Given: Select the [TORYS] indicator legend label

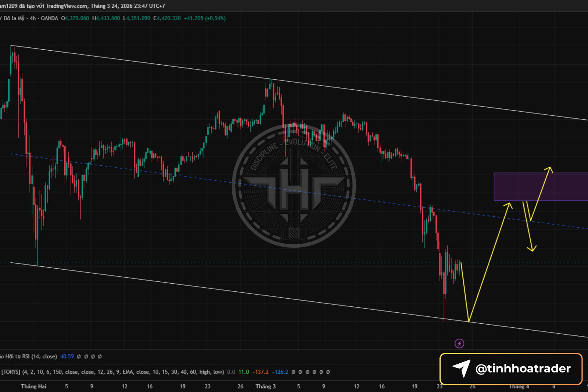Looking at the screenshot, I should pos(11,372).
